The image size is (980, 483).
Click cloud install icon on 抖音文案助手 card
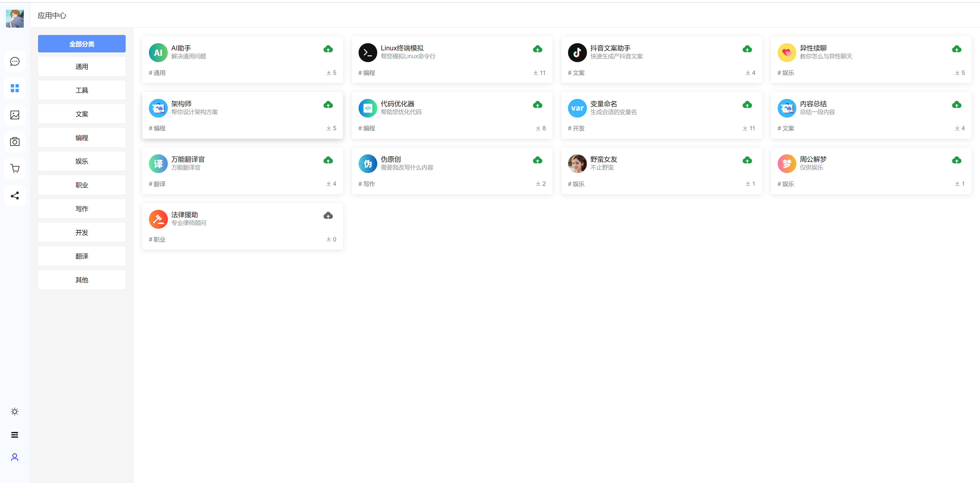click(747, 49)
